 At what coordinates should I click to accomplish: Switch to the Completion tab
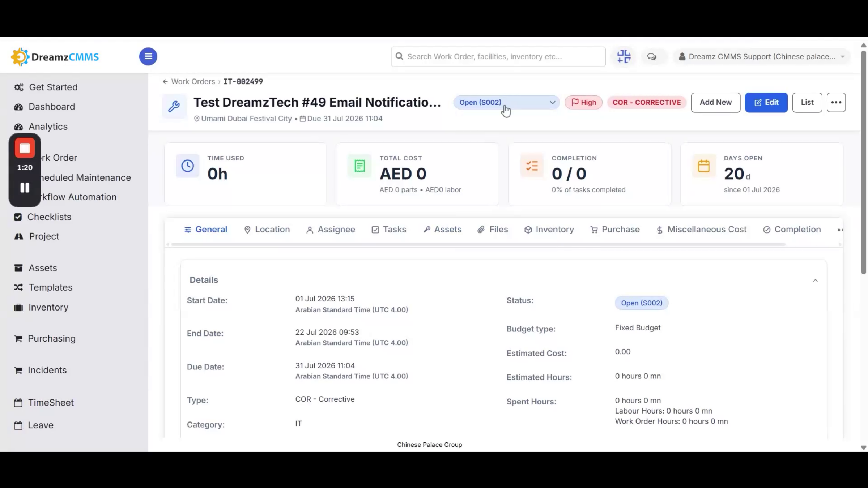pyautogui.click(x=792, y=230)
